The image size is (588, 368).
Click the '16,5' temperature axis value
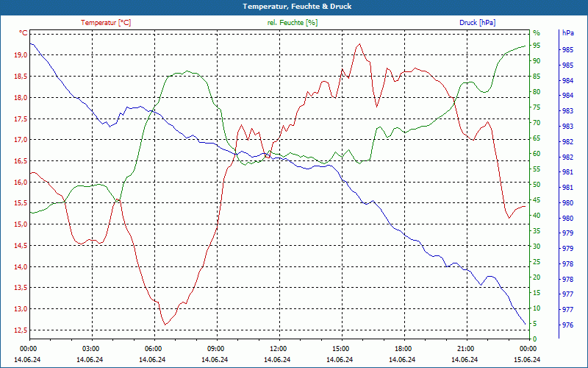tap(21, 161)
